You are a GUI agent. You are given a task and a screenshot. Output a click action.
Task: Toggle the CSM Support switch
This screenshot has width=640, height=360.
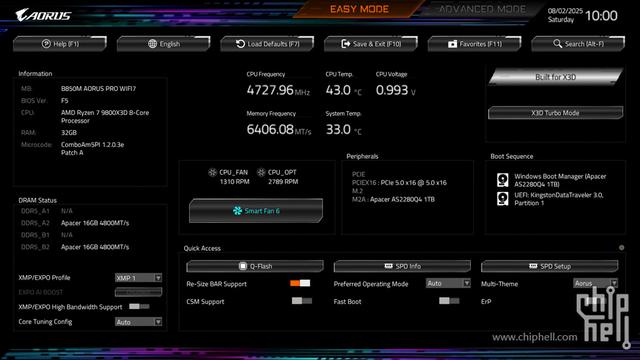tap(302, 301)
